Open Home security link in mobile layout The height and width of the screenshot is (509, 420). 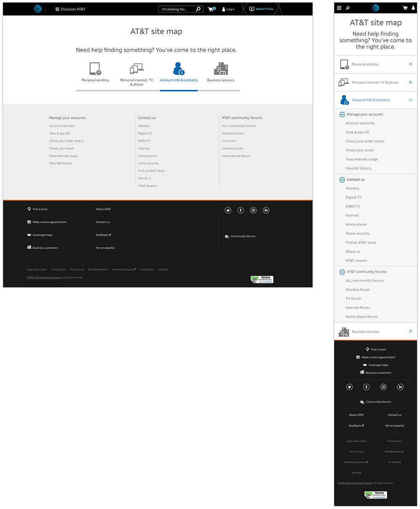tap(357, 234)
